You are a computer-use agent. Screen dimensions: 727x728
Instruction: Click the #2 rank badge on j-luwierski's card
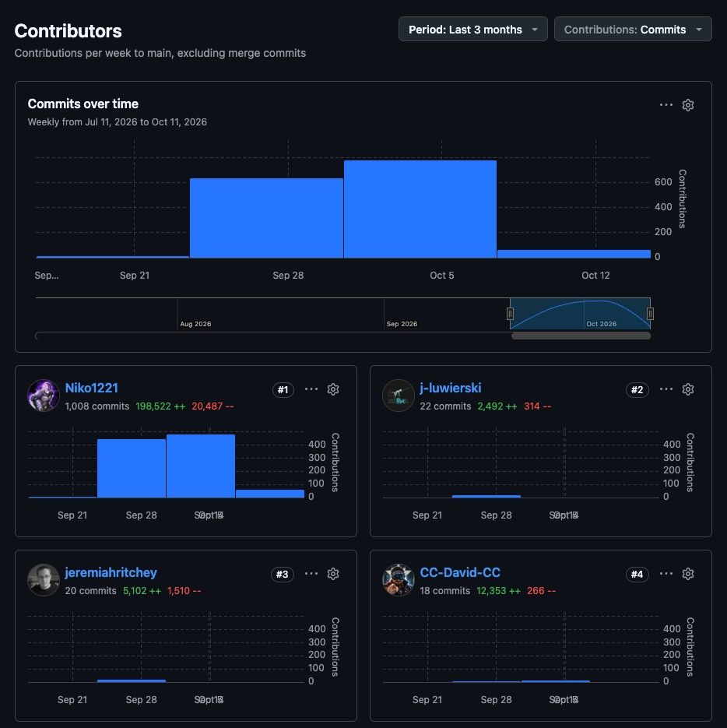637,389
